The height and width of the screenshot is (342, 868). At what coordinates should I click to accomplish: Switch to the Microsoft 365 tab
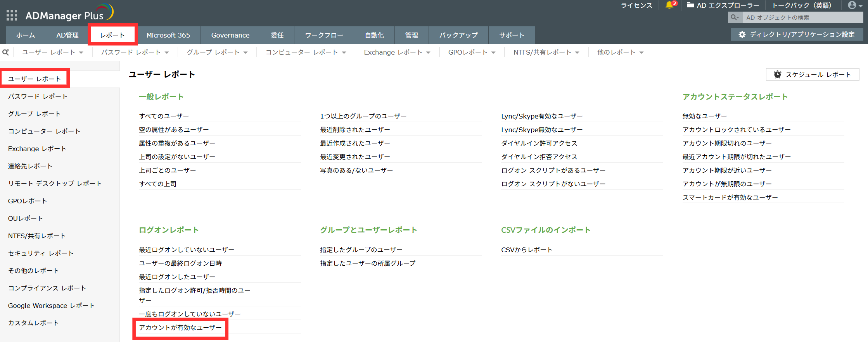tap(168, 35)
